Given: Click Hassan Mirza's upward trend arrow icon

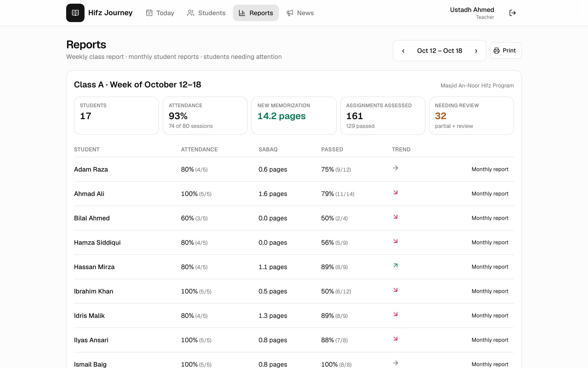Looking at the screenshot, I should click(x=395, y=265).
